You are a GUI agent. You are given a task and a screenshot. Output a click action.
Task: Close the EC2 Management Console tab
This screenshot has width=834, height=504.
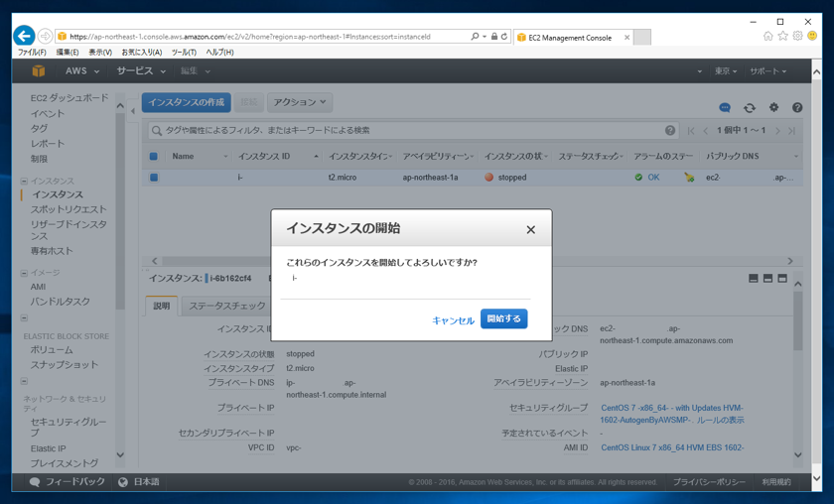(627, 38)
